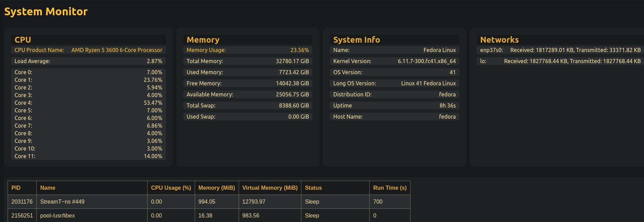This screenshot has height=222, width=644.
Task: Click PID cell 2031176
Action: coord(22,202)
